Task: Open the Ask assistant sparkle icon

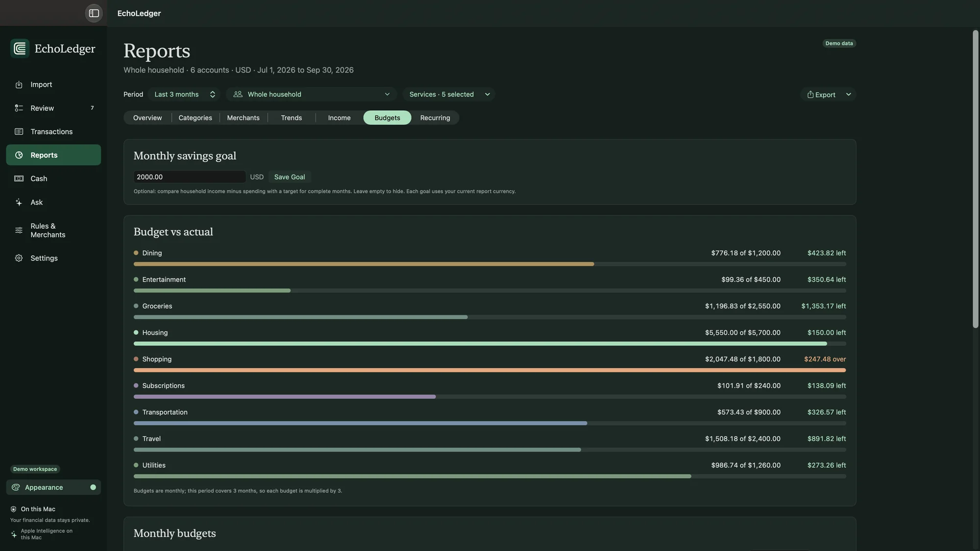Action: pos(19,202)
